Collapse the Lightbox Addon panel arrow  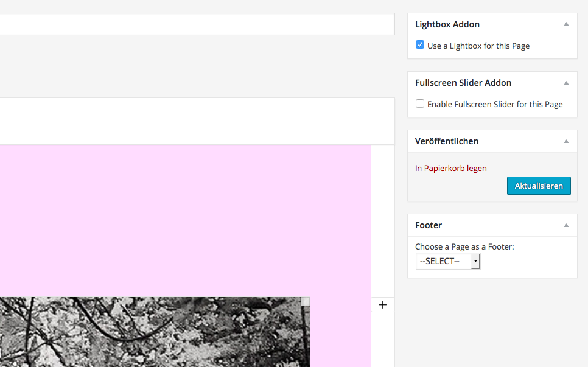[x=566, y=24]
